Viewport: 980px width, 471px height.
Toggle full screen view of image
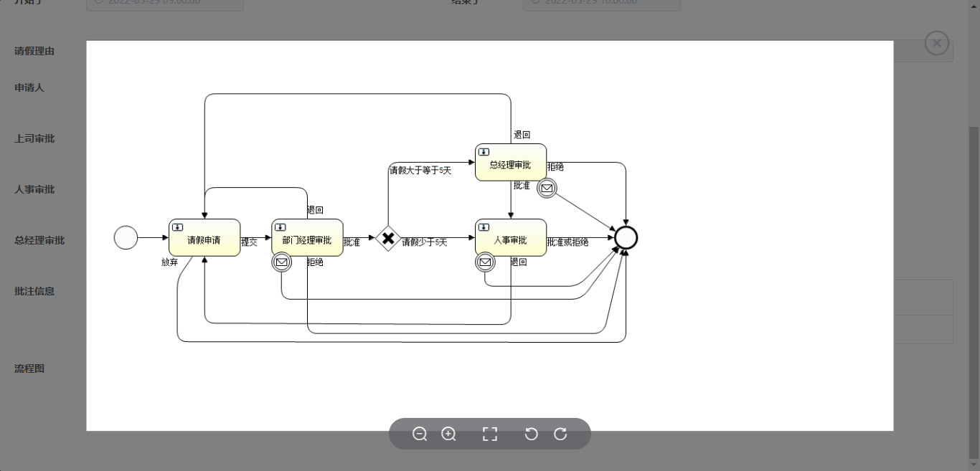click(490, 434)
